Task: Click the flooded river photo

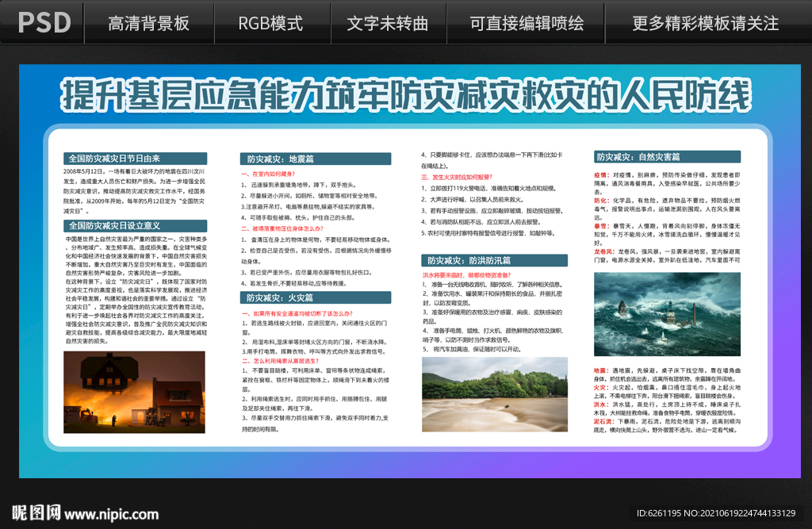Action: [494, 396]
